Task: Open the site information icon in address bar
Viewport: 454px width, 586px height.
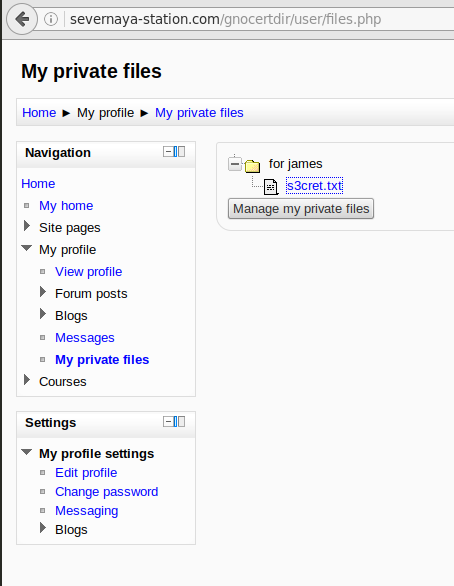Action: click(x=51, y=19)
